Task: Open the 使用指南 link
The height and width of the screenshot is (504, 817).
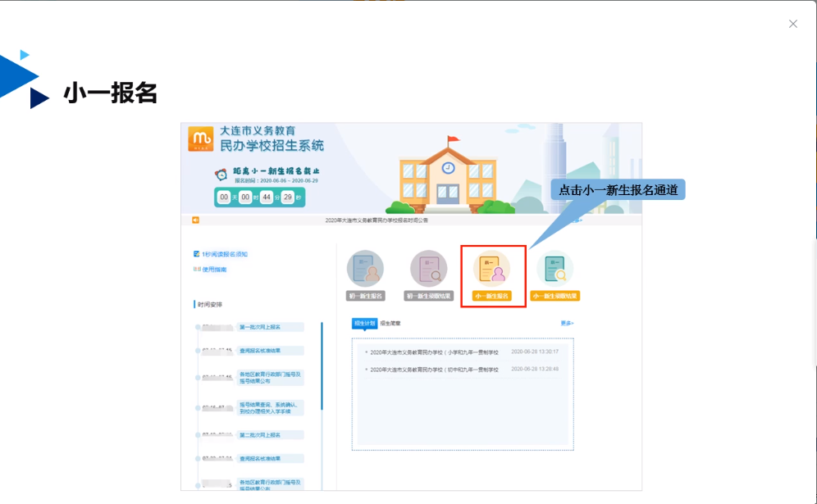Action: pos(214,269)
